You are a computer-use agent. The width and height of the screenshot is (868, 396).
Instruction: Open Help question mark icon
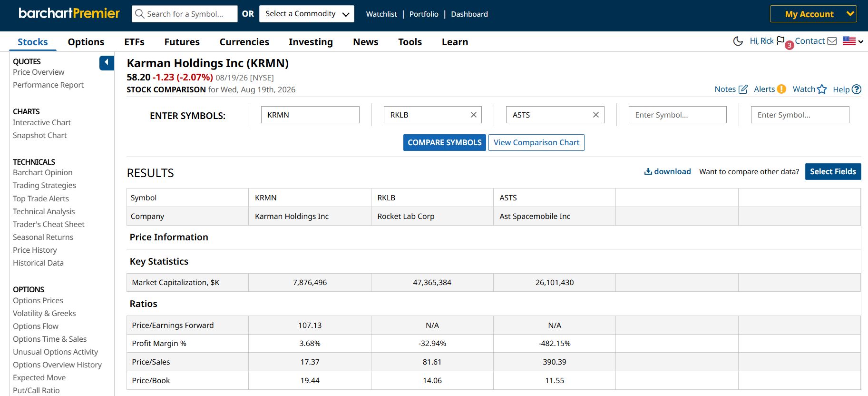point(857,89)
